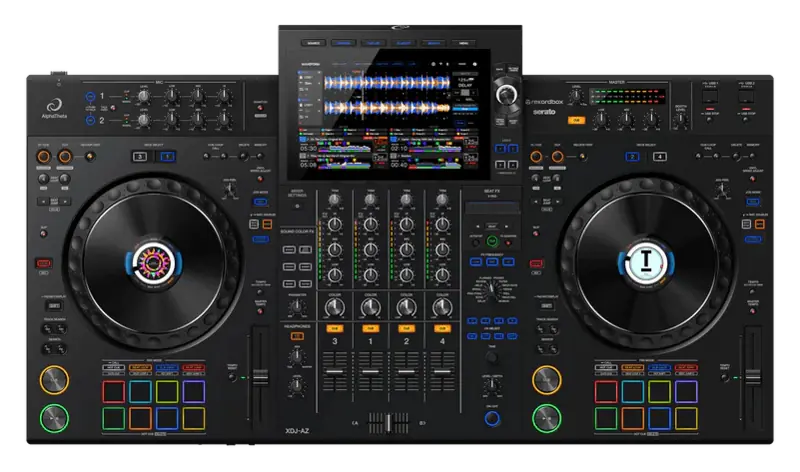Open PLAYLIST from buttons above touchscreen
The height and width of the screenshot is (472, 800).
pos(404,43)
